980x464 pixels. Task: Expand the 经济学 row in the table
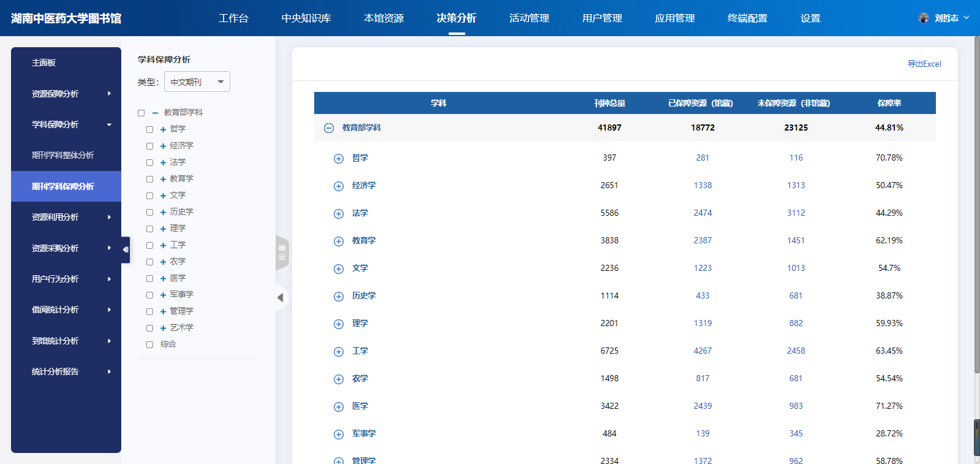point(339,186)
